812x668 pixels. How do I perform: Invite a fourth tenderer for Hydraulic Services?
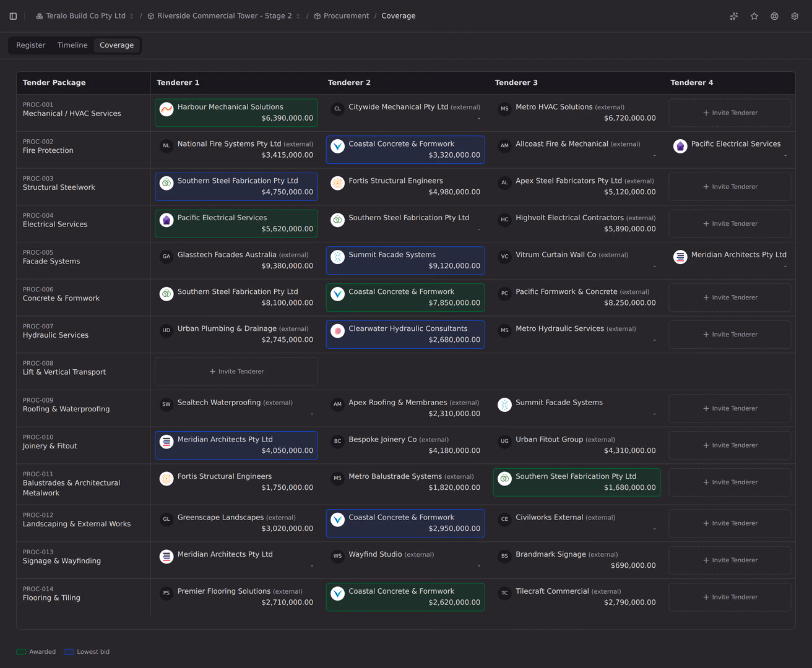[x=730, y=335]
